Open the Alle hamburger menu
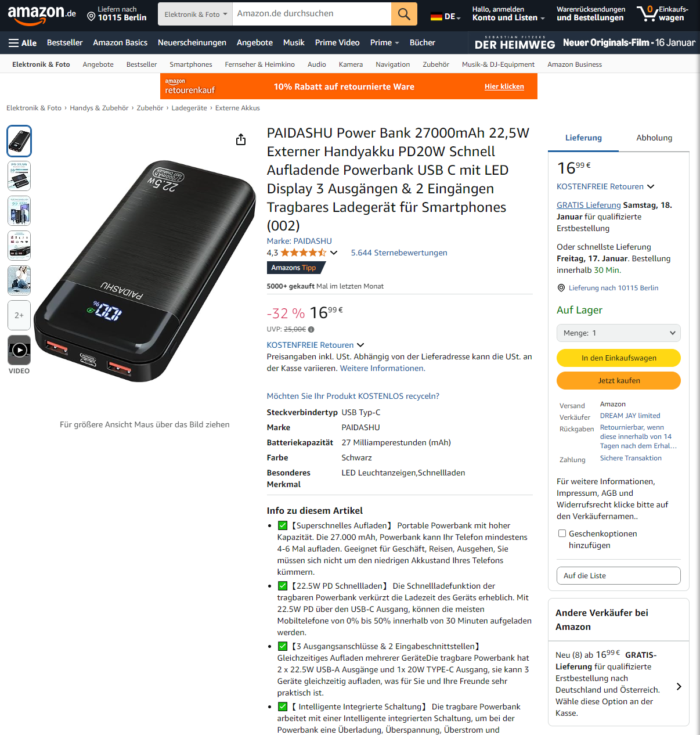 23,43
